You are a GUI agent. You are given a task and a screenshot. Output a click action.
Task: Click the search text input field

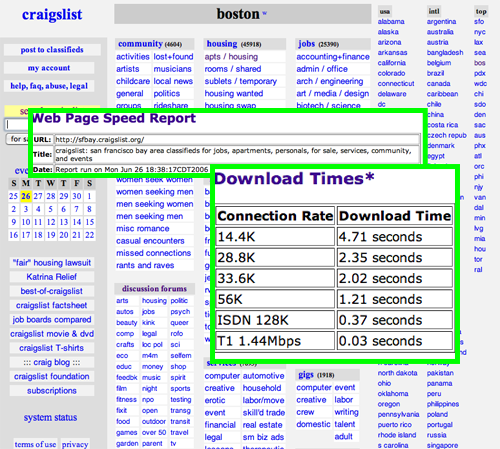click(17, 124)
